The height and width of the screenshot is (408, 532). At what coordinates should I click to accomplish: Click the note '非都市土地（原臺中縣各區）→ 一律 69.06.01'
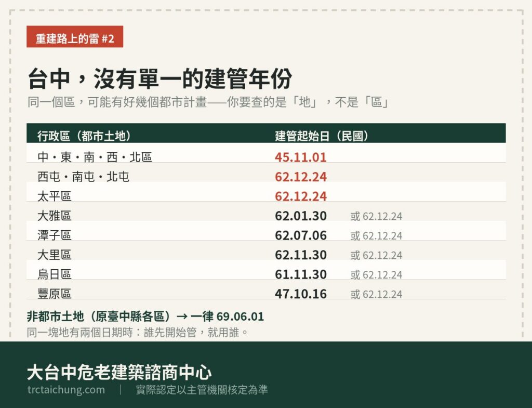click(145, 317)
